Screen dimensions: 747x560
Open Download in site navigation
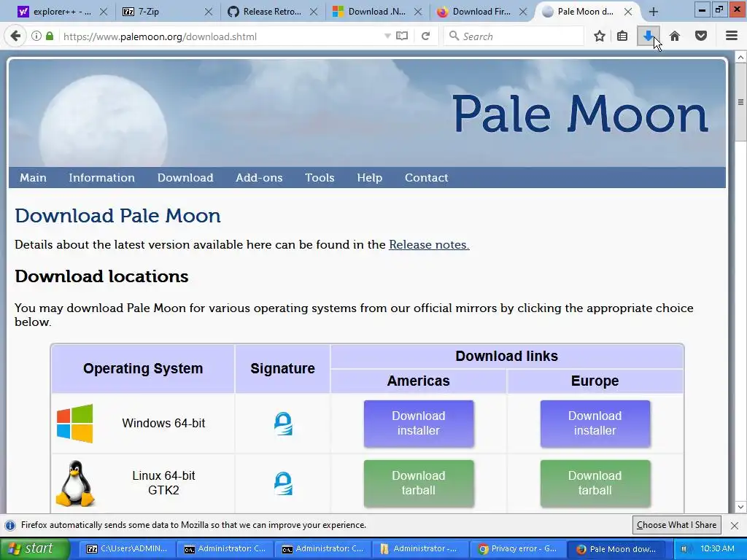pos(185,178)
